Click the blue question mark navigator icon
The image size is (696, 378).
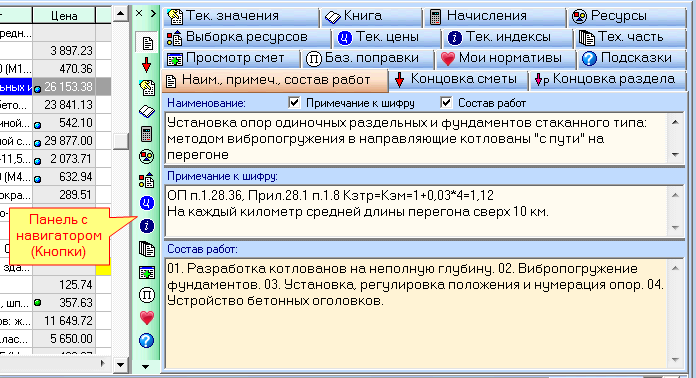pyautogui.click(x=146, y=341)
